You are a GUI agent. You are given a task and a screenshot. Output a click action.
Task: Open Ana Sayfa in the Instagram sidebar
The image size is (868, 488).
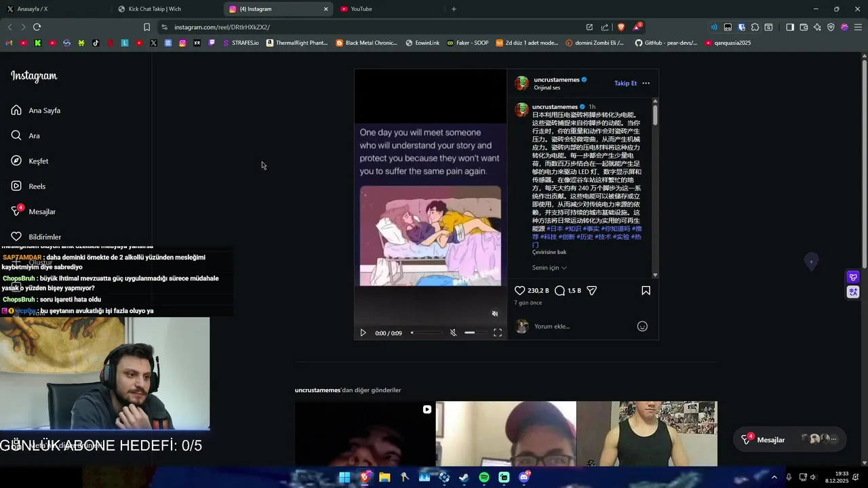pyautogui.click(x=35, y=110)
